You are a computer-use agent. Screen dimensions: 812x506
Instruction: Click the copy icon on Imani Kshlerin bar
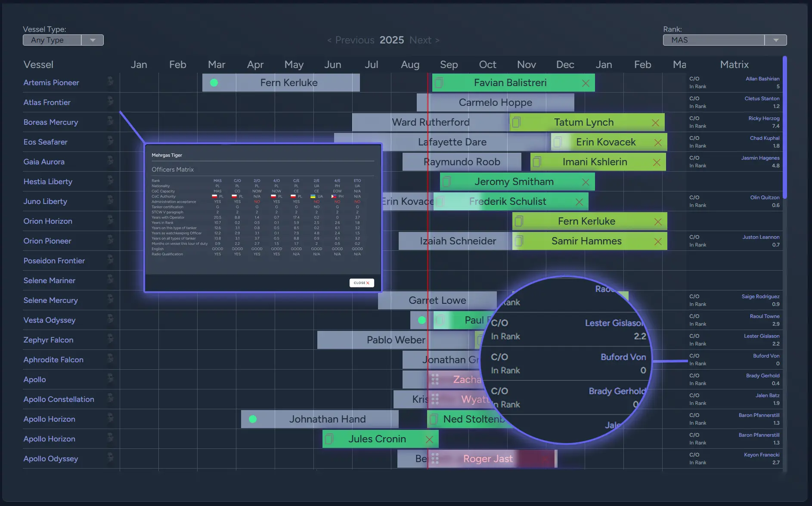[537, 162]
